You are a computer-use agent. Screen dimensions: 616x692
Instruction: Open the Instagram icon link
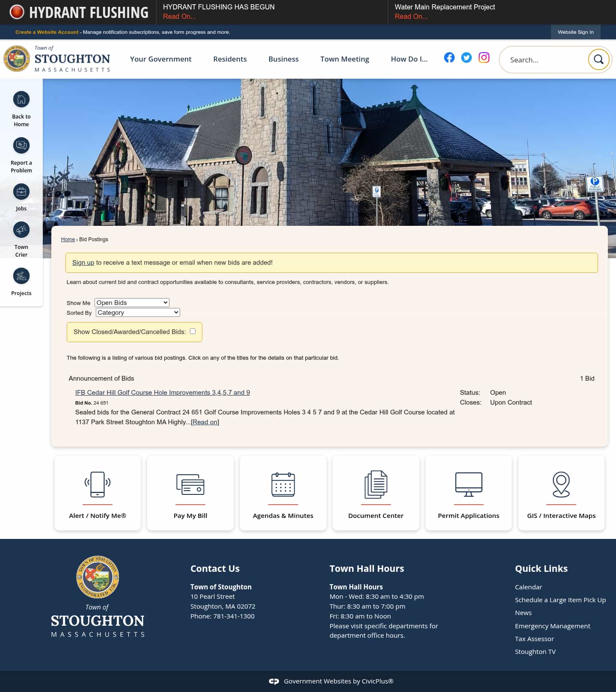[484, 57]
